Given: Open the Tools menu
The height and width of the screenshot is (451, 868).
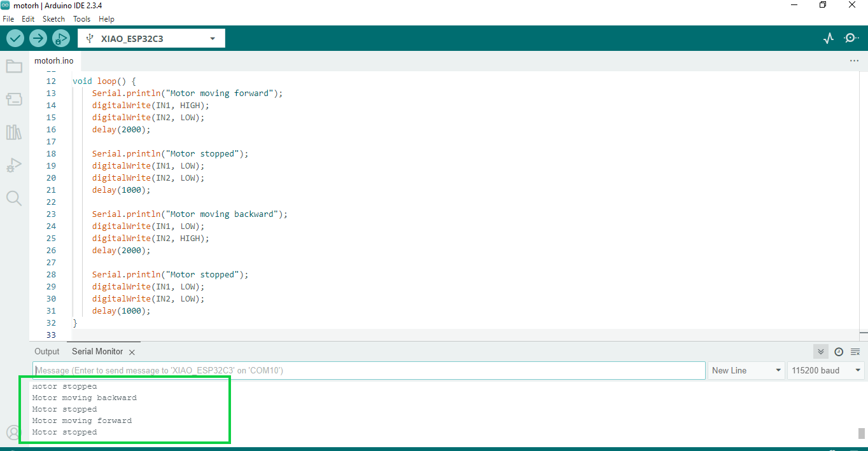Looking at the screenshot, I should point(82,19).
